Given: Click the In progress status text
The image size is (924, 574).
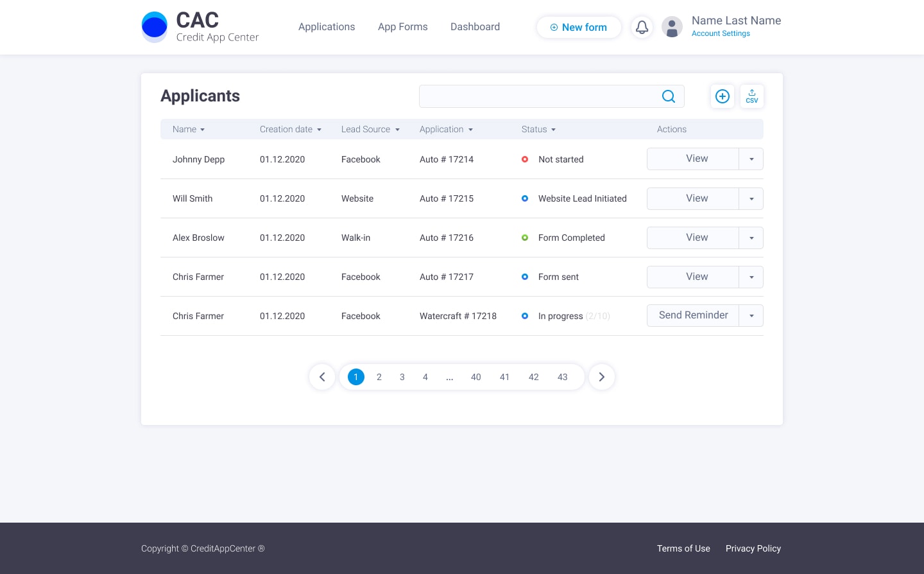Looking at the screenshot, I should (561, 316).
